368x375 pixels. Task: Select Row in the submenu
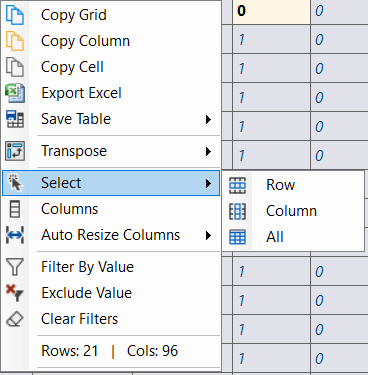tap(293, 185)
